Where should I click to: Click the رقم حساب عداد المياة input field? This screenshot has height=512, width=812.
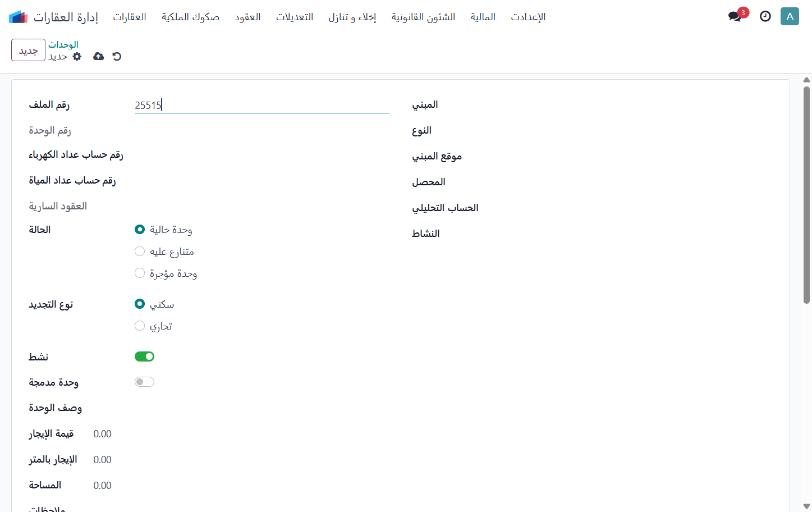pos(262,181)
